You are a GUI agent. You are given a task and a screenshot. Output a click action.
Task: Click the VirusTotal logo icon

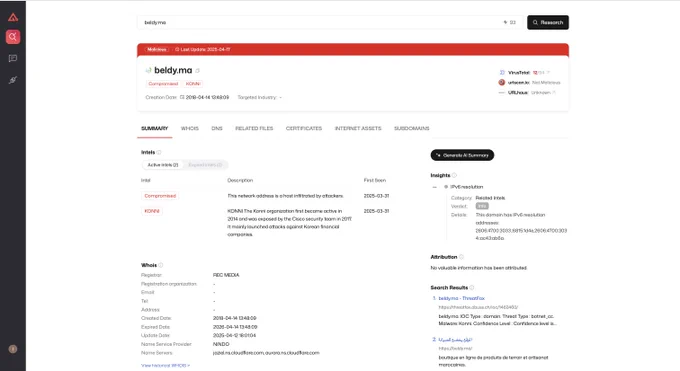[x=502, y=72]
